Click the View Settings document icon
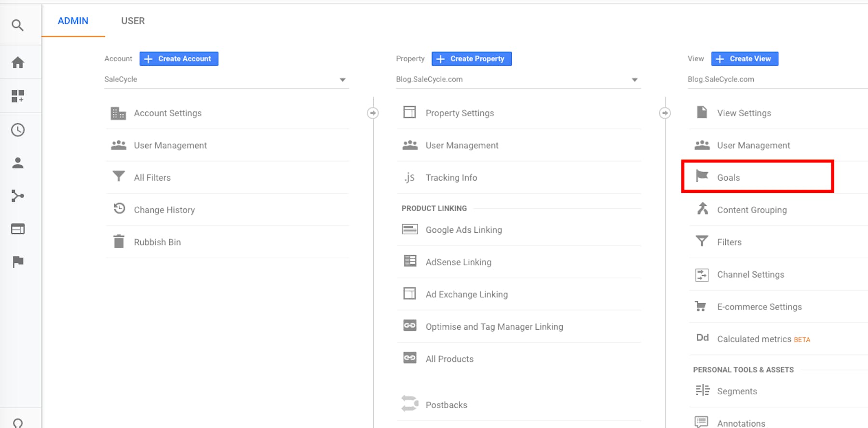 [x=702, y=112]
